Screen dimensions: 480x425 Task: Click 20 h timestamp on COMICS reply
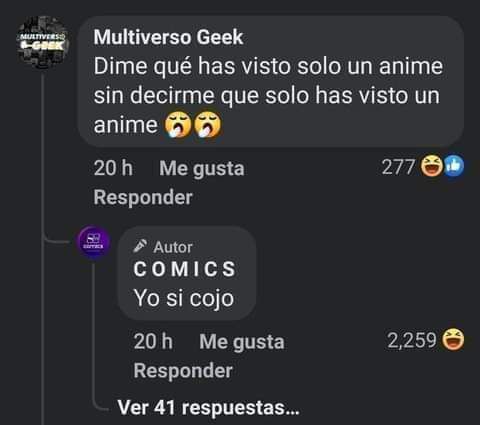[x=153, y=341]
